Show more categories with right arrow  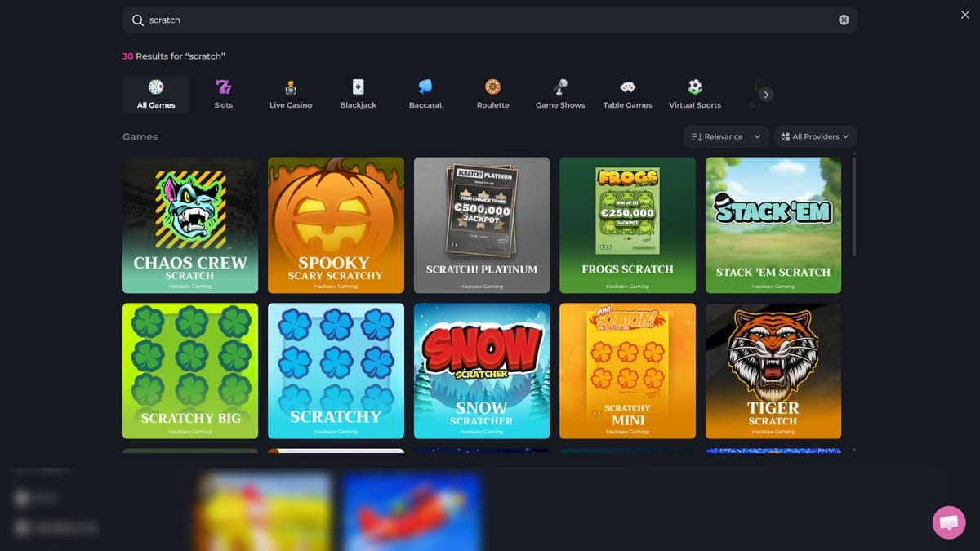(765, 95)
